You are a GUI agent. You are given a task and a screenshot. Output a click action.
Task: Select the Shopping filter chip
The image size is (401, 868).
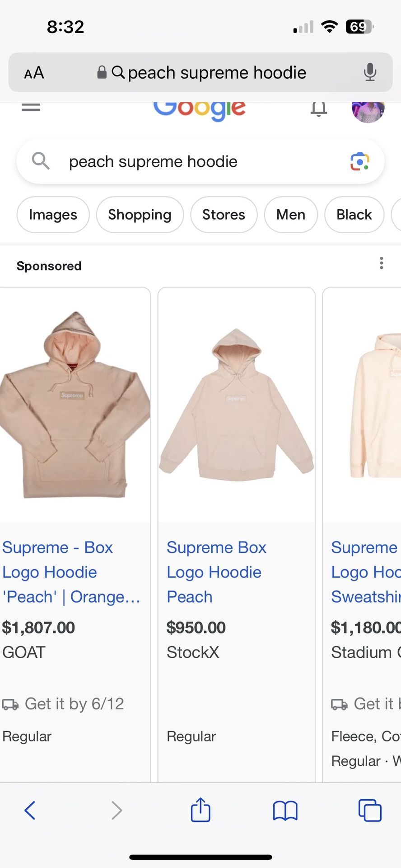coord(140,215)
